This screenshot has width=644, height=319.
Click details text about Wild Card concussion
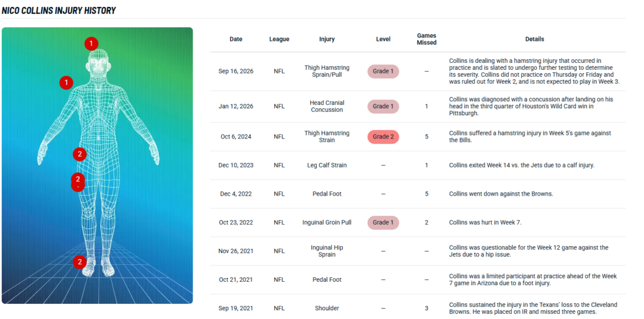[531, 106]
